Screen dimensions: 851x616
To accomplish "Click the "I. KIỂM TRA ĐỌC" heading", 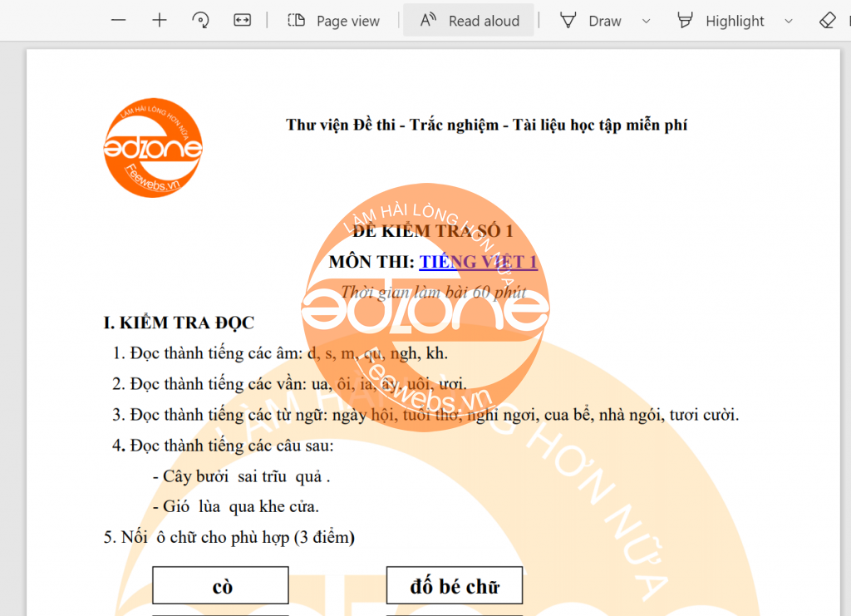I will (x=179, y=323).
